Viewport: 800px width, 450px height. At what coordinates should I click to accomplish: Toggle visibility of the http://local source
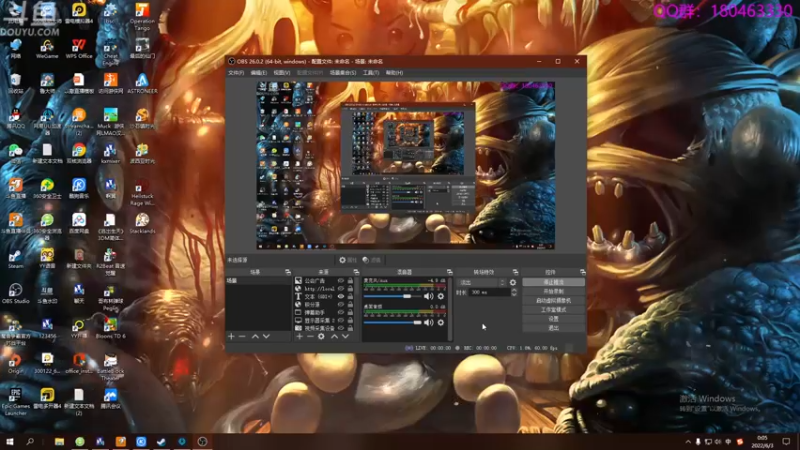point(341,289)
